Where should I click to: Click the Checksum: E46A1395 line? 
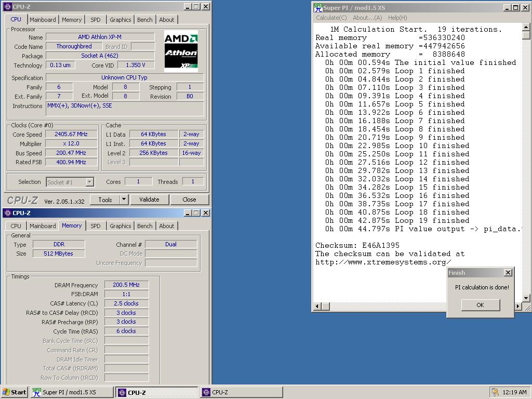coord(357,245)
